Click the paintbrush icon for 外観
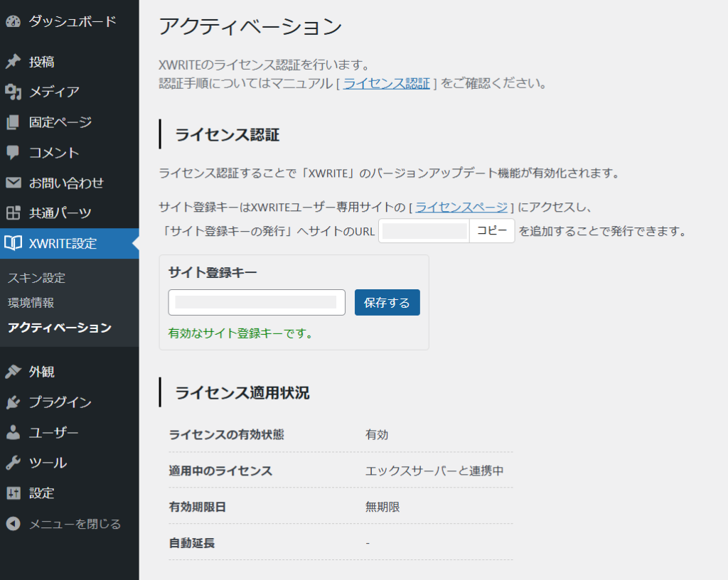 coord(13,372)
